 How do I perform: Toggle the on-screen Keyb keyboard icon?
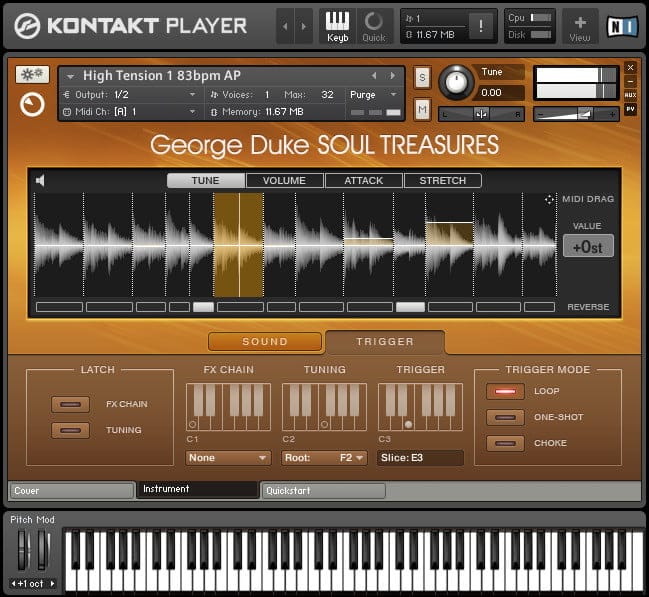tap(337, 26)
